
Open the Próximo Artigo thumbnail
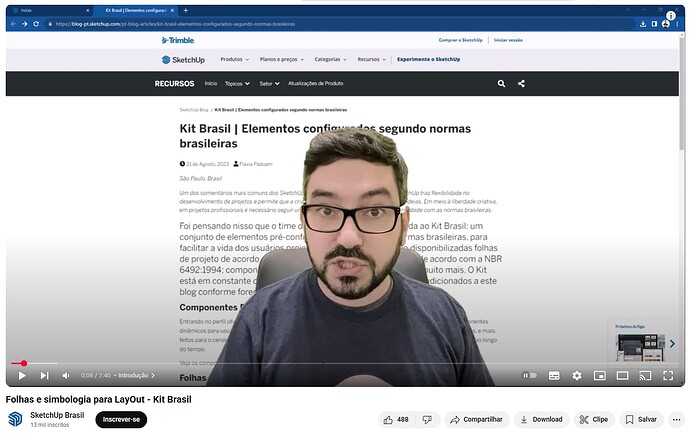click(x=641, y=347)
